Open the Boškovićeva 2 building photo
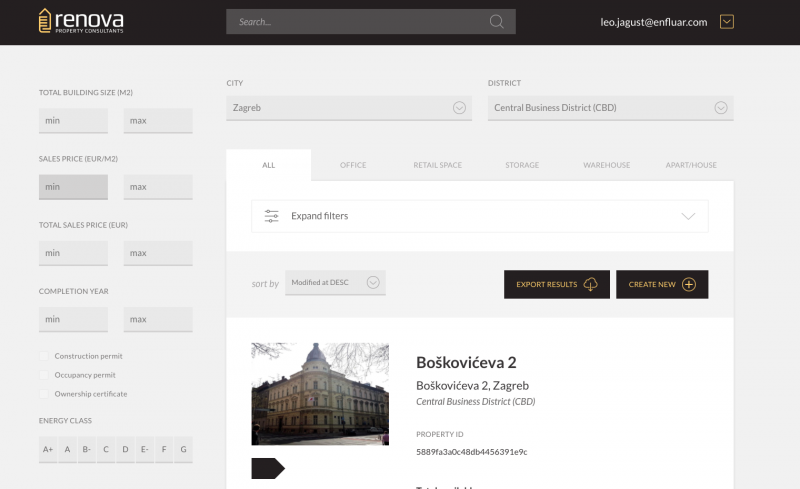Screen dimensions: 800x489 [320, 394]
